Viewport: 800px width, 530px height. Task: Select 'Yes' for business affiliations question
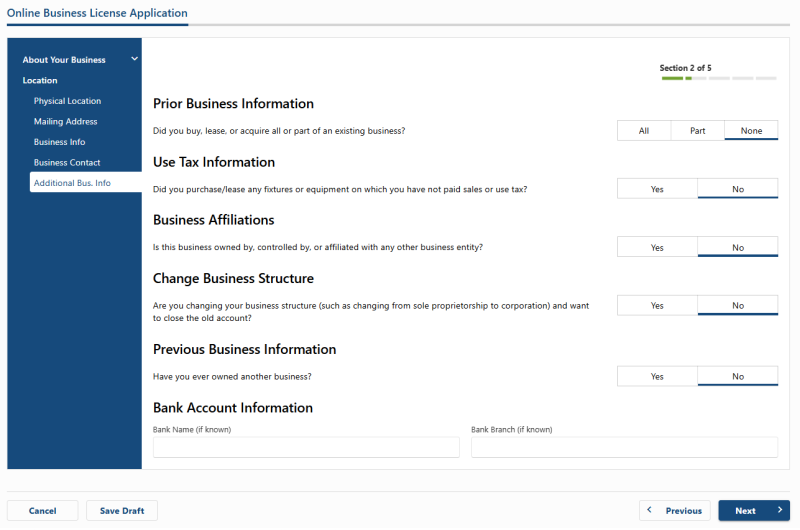pos(657,247)
